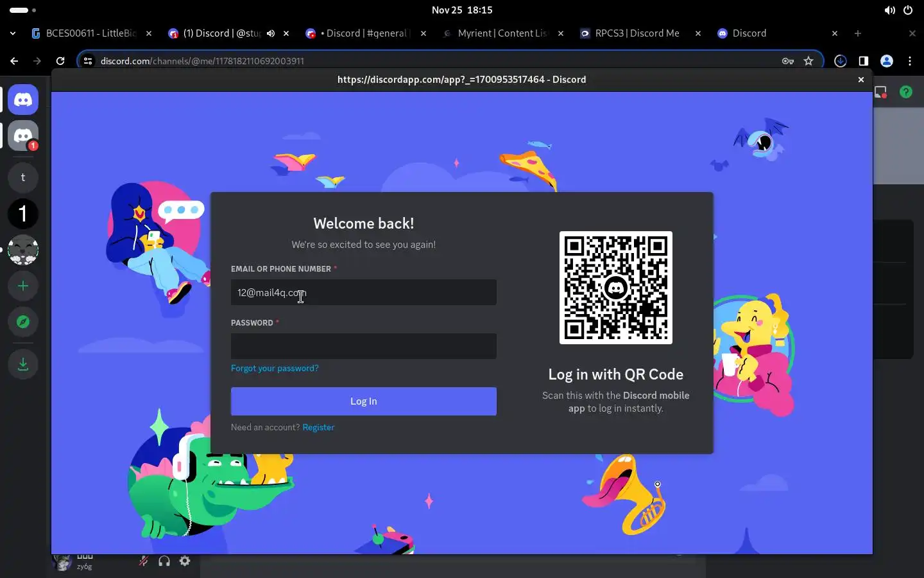Click the email or phone number field

tap(364, 292)
